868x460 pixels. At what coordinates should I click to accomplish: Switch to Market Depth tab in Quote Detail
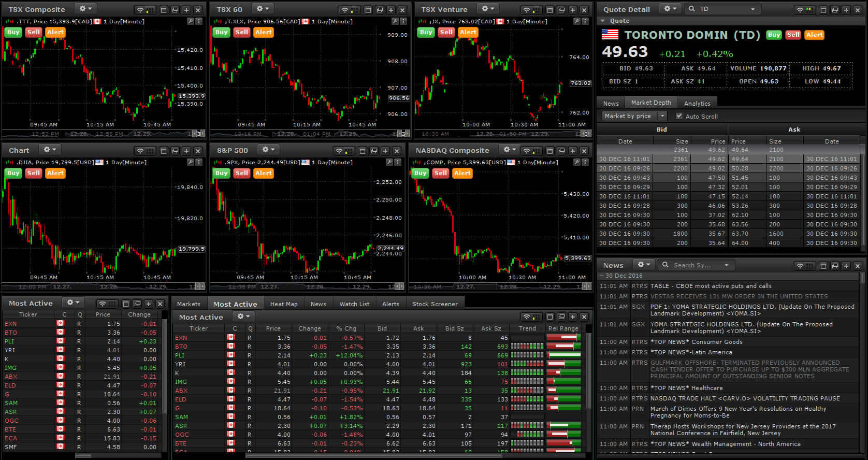pyautogui.click(x=651, y=103)
